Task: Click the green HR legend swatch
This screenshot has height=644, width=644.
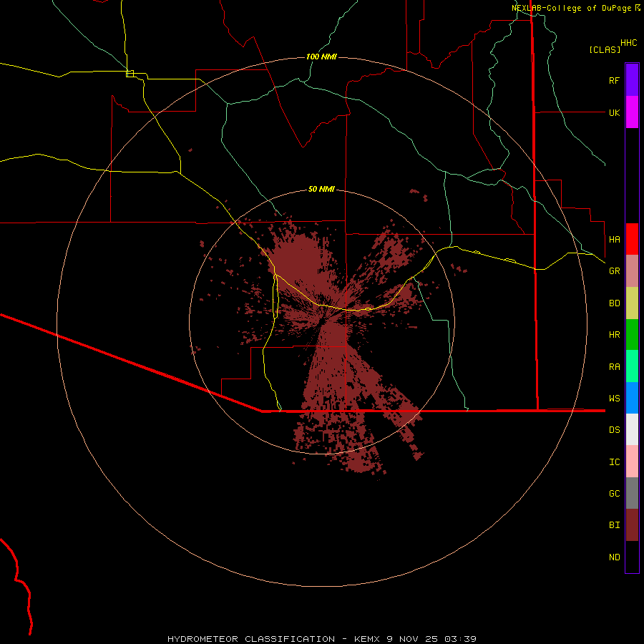Action: [x=632, y=335]
